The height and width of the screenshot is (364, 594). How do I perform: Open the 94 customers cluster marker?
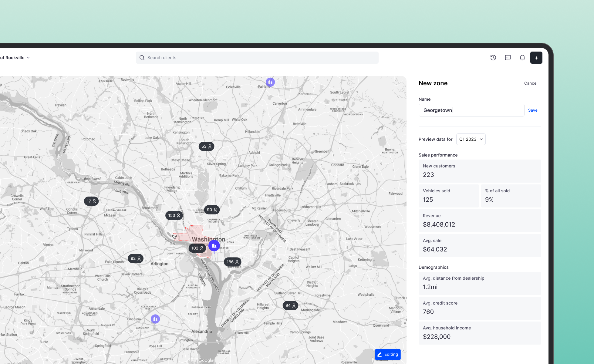click(290, 305)
